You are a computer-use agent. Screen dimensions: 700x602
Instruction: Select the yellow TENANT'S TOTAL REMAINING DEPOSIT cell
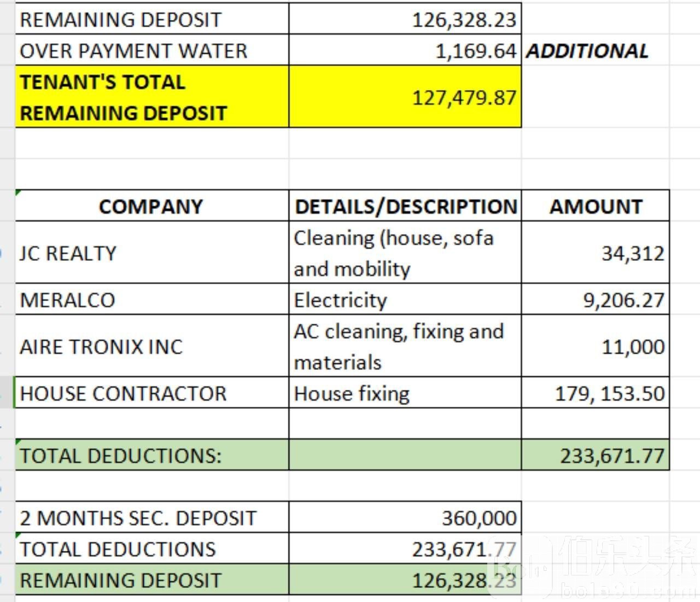click(x=151, y=97)
